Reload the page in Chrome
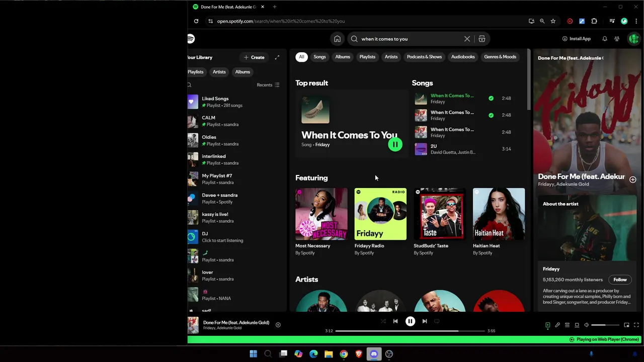644x362 pixels. click(x=196, y=21)
